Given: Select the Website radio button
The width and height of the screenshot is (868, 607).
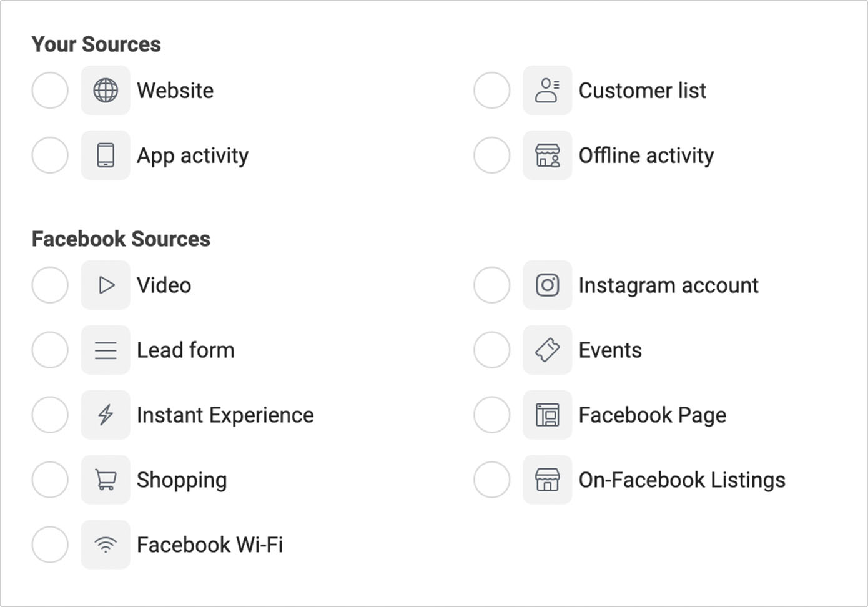Looking at the screenshot, I should tap(50, 90).
